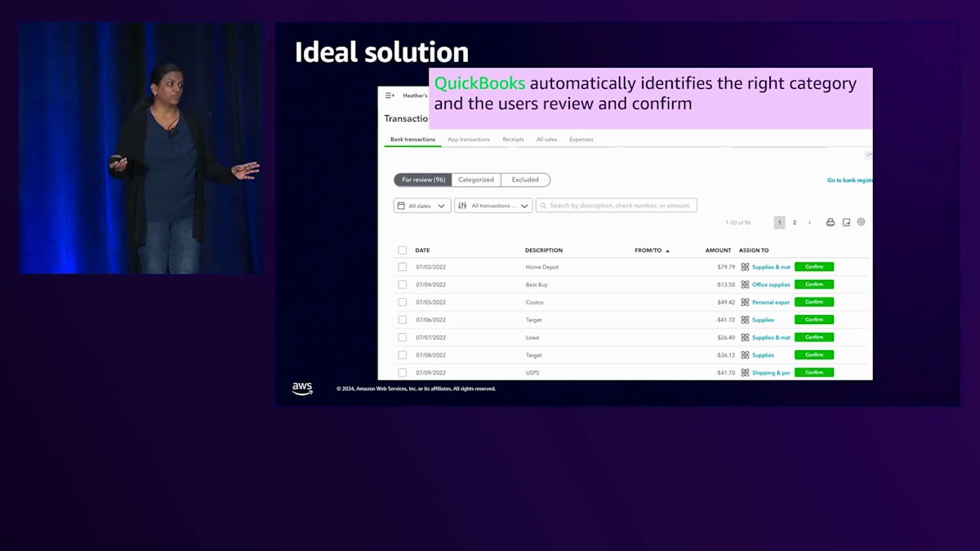Check the Best Buy transaction checkbox
The width and height of the screenshot is (980, 551).
402,285
